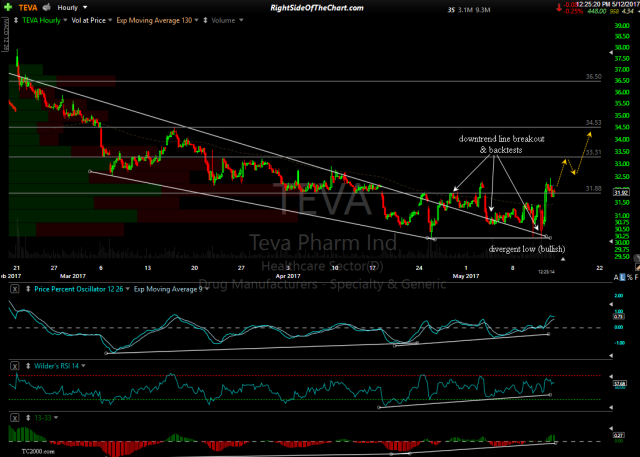Screen dimensions: 640x457
Task: Click the reorder arrows beside TEVA Hourly
Action: point(16,20)
